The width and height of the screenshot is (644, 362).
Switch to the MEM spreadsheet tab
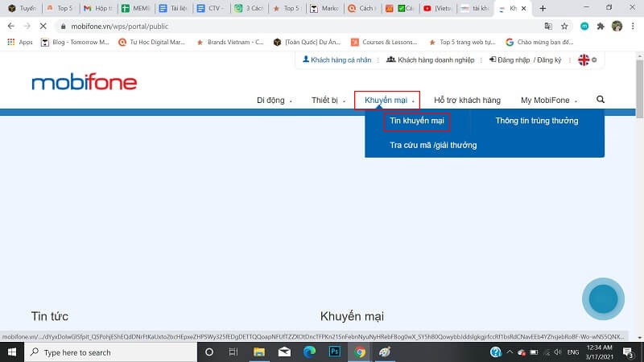(136, 8)
